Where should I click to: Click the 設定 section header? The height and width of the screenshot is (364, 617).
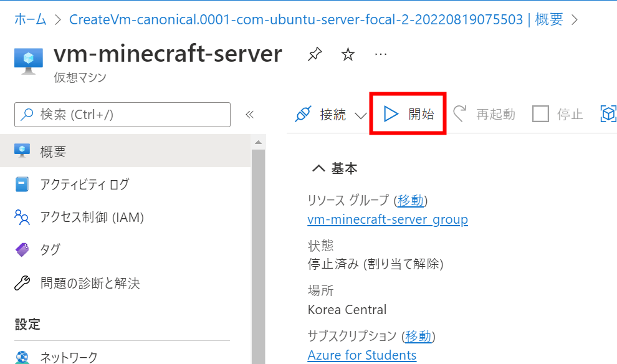(27, 324)
